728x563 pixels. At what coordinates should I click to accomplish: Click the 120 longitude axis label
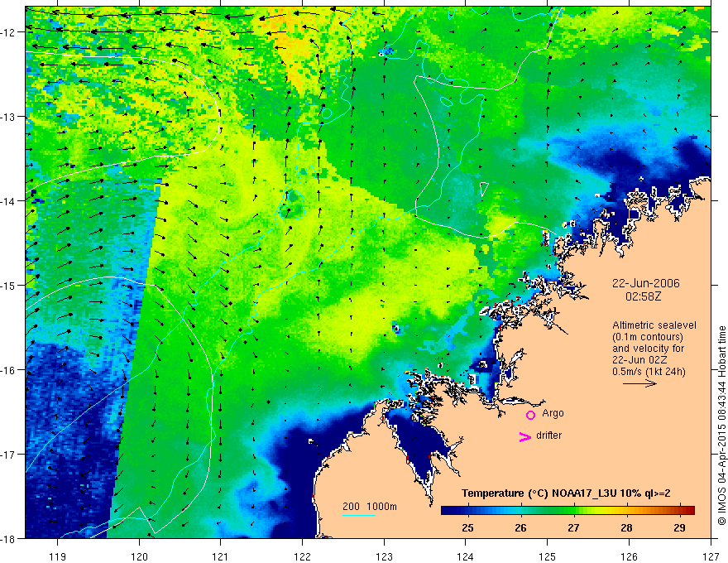[x=139, y=556]
